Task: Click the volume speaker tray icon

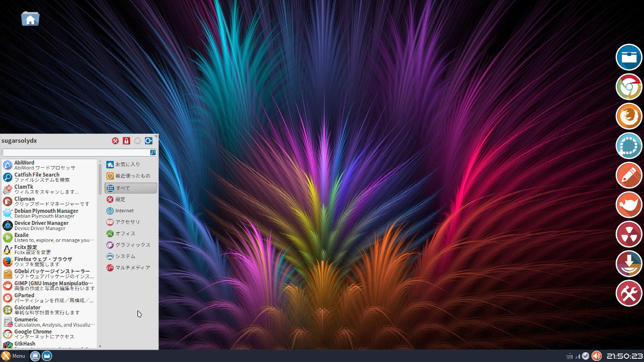Action: point(596,356)
